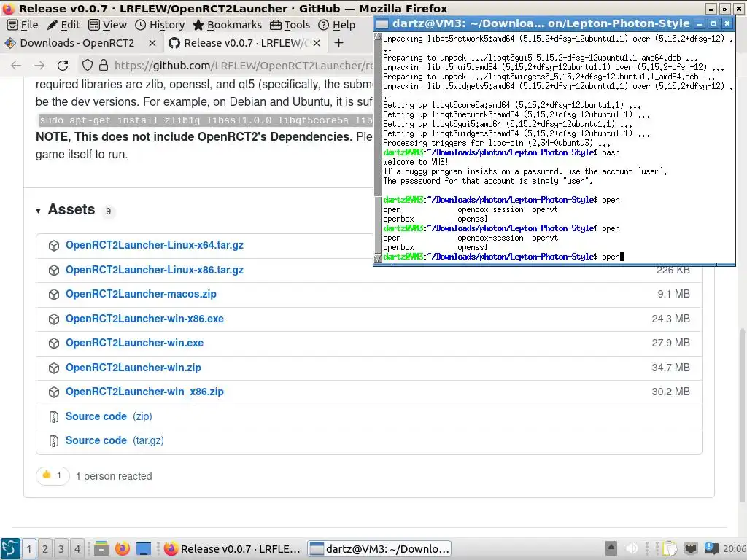747x560 pixels.
Task: Click the thumbs-up reaction button
Action: [53, 475]
